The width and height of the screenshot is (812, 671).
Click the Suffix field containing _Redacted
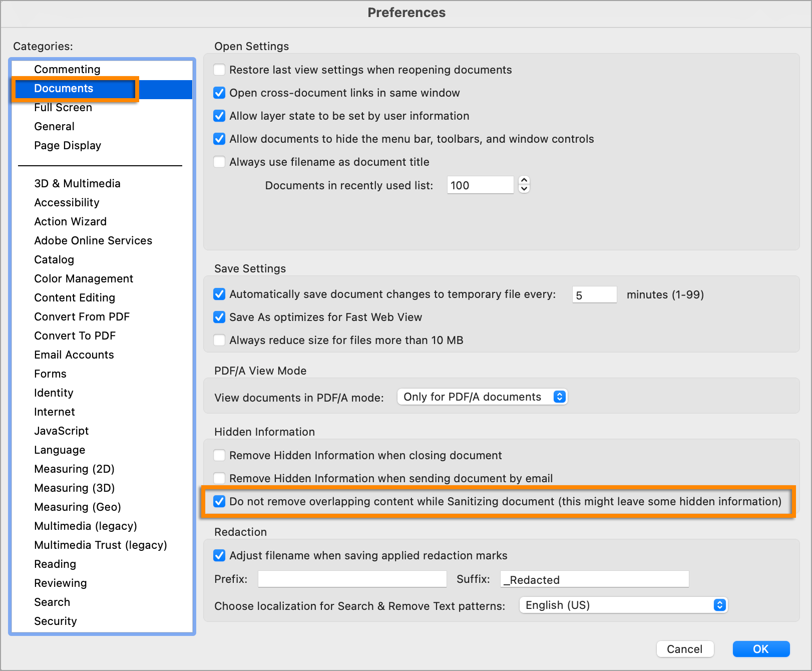click(x=594, y=579)
